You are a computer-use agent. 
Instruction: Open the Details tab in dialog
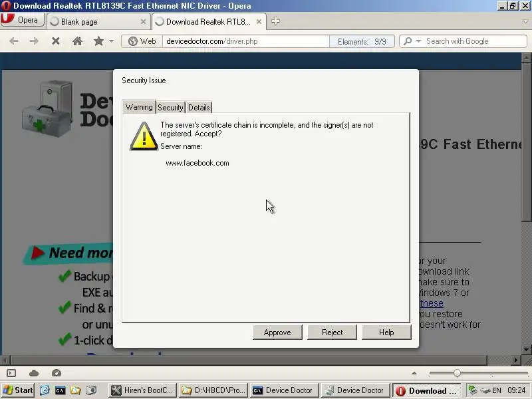(x=199, y=108)
